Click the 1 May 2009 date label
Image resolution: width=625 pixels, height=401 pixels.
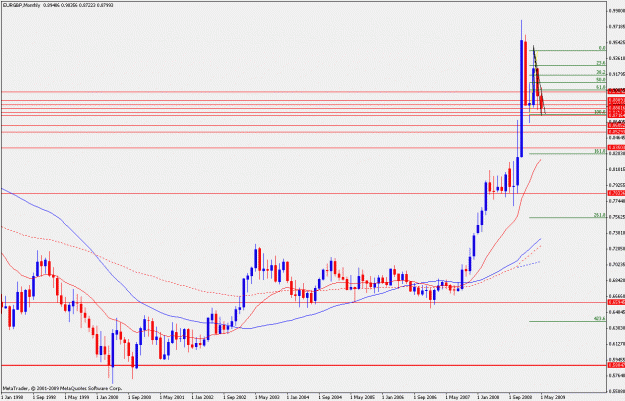coord(552,397)
